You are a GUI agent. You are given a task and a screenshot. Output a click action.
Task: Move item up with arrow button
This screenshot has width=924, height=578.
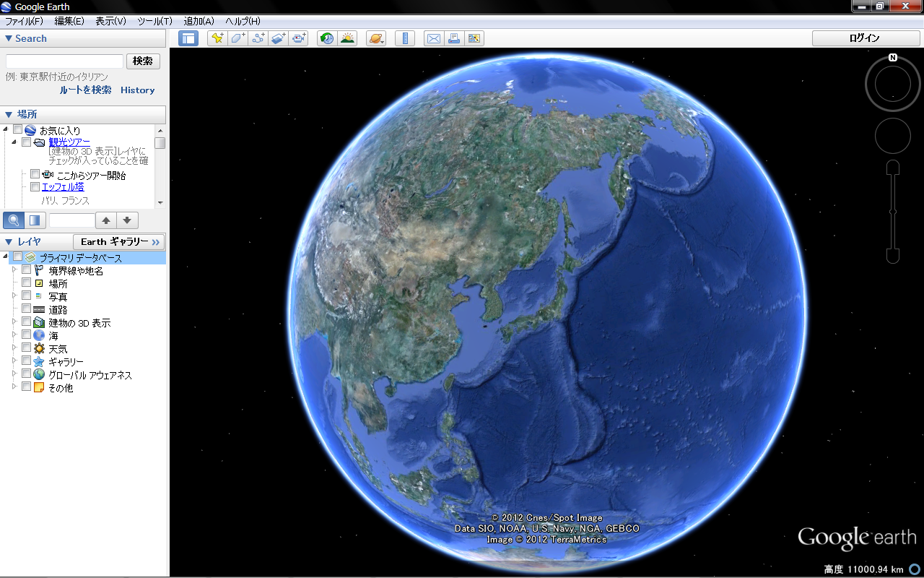click(x=106, y=220)
